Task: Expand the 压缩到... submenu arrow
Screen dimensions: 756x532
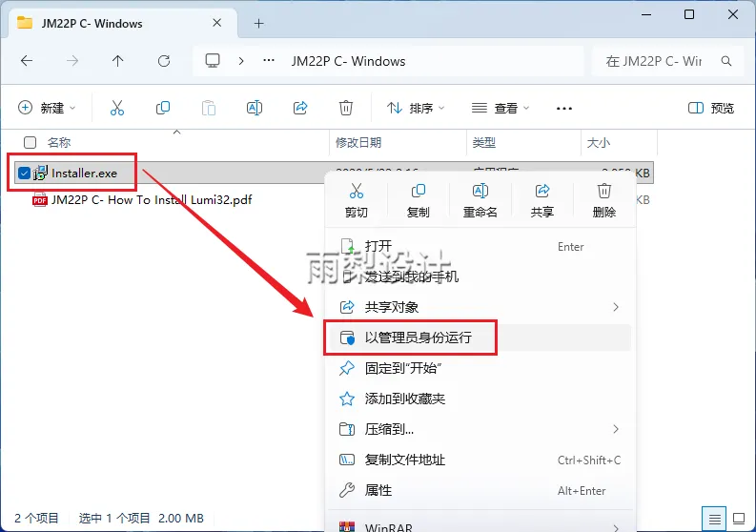Action: 616,429
